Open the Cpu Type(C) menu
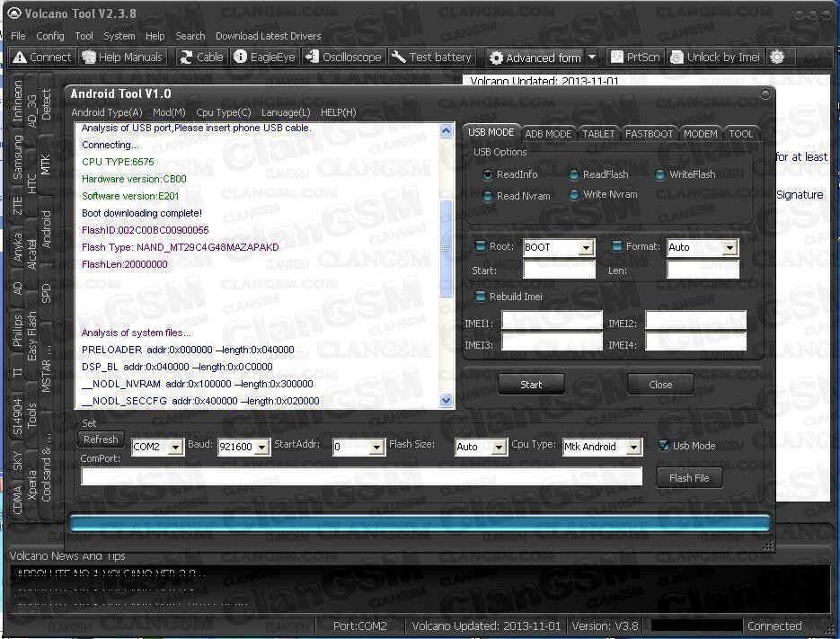Viewport: 840px width, 639px height. [x=224, y=112]
